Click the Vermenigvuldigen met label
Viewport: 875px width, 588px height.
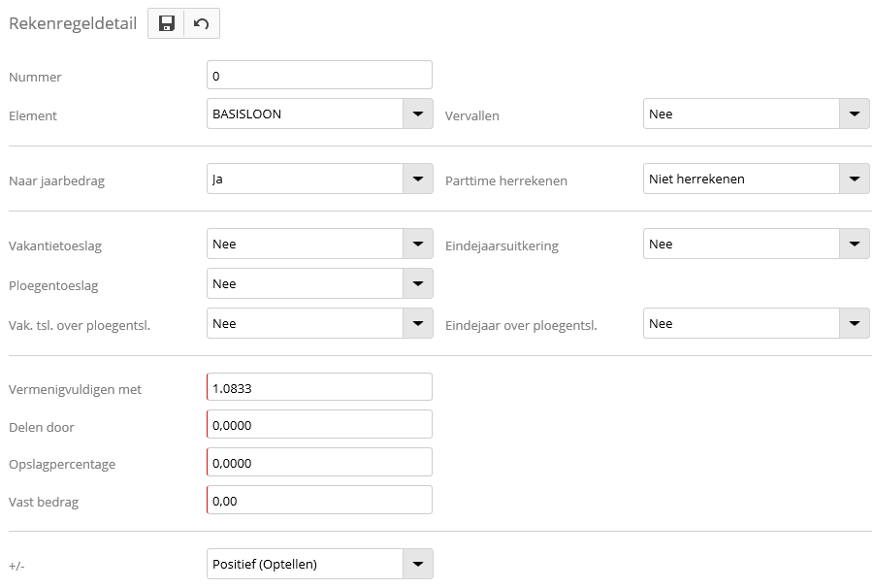tap(75, 389)
